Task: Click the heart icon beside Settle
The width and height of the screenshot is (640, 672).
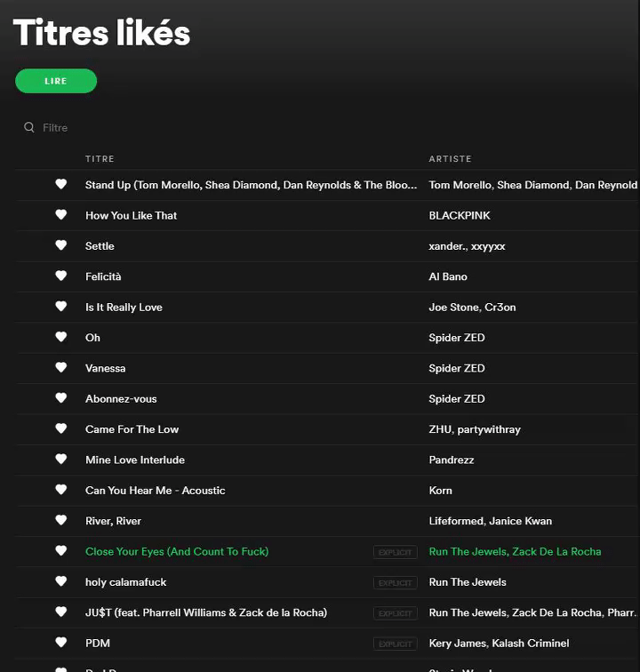Action: tap(60, 245)
